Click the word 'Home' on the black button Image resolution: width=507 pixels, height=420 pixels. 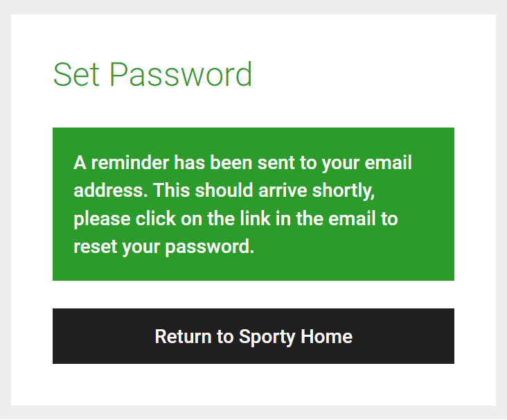click(x=327, y=336)
